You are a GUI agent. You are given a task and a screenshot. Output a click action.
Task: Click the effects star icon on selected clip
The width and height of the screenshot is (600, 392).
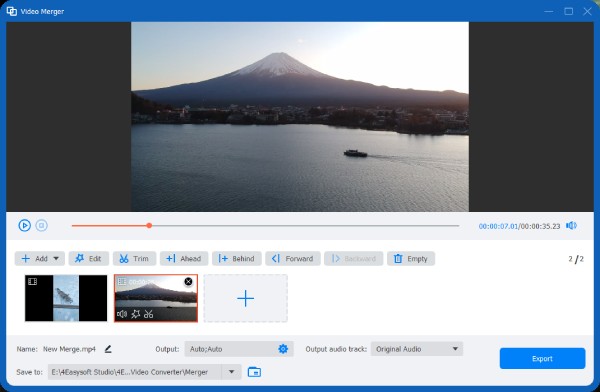(135, 314)
